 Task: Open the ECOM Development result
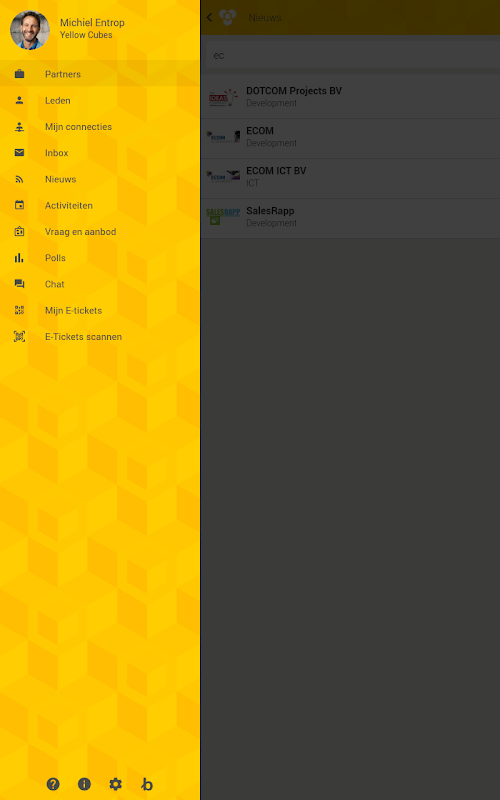(x=351, y=137)
